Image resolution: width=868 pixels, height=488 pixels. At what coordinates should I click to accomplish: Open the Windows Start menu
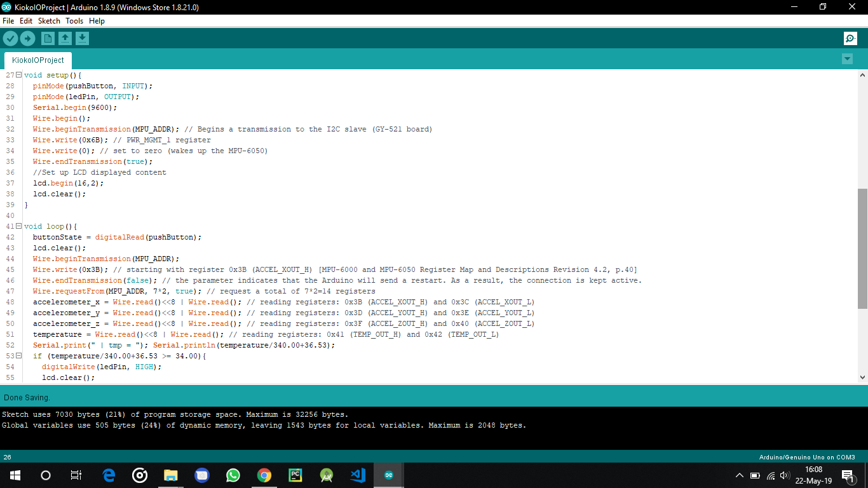(x=15, y=475)
